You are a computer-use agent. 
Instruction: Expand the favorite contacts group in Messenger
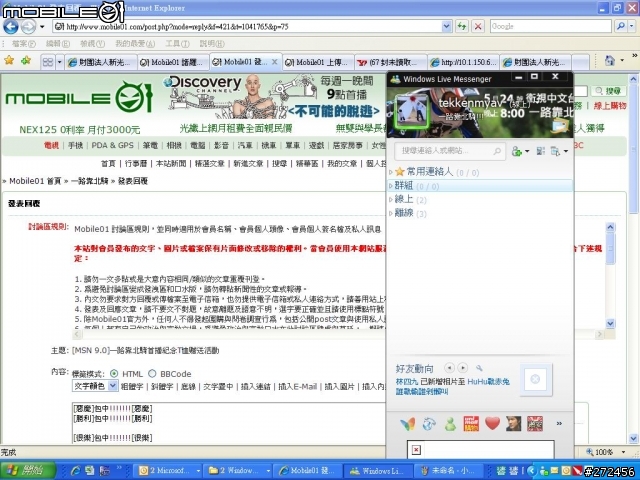click(x=391, y=172)
